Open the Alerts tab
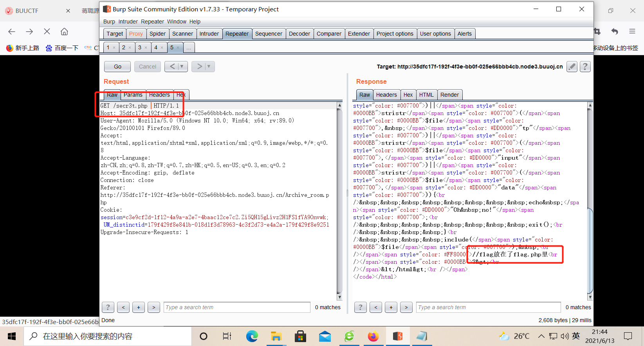 pos(465,34)
